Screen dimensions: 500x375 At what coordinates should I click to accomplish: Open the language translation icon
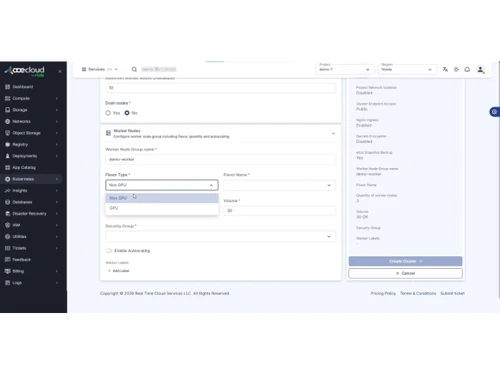pyautogui.click(x=445, y=69)
